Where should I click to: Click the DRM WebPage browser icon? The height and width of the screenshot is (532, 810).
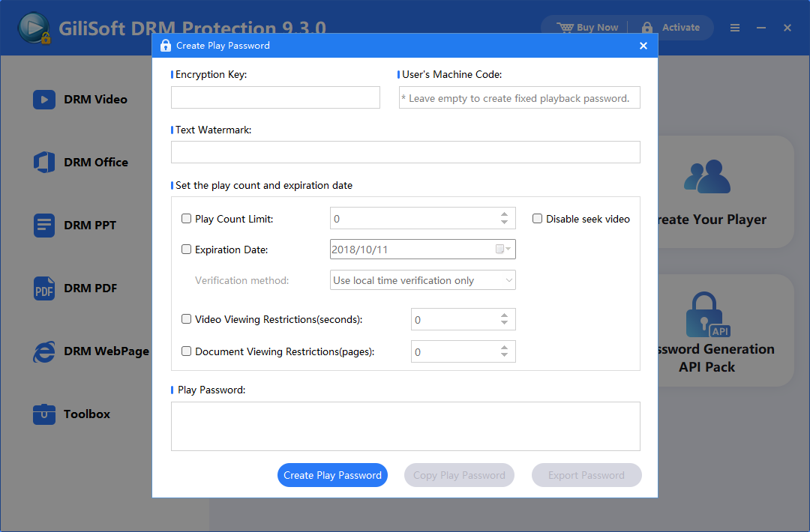pos(44,351)
